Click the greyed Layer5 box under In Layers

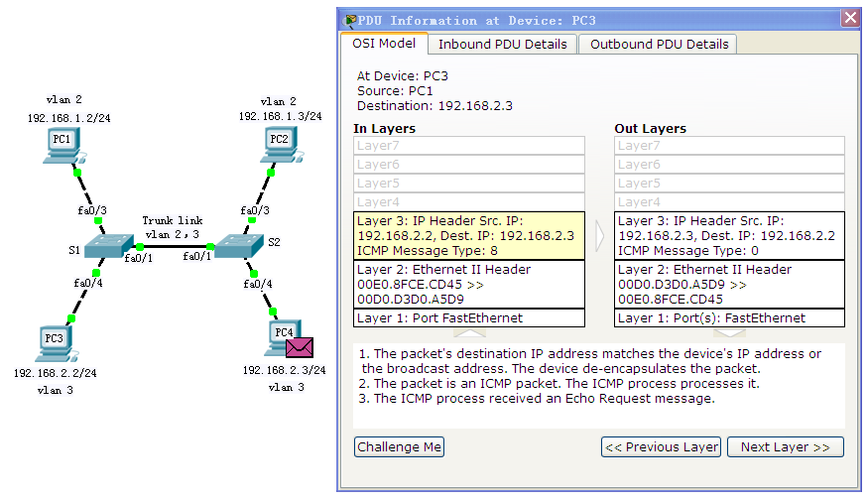click(469, 184)
